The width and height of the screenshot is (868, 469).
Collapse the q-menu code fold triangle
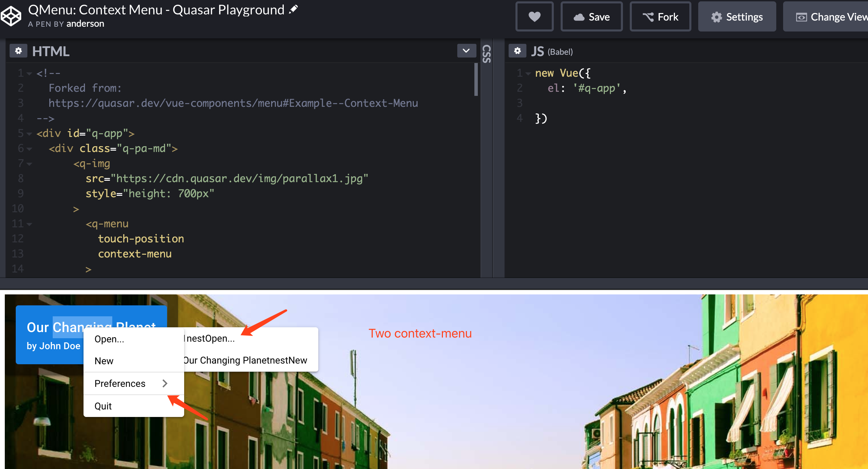click(x=30, y=224)
